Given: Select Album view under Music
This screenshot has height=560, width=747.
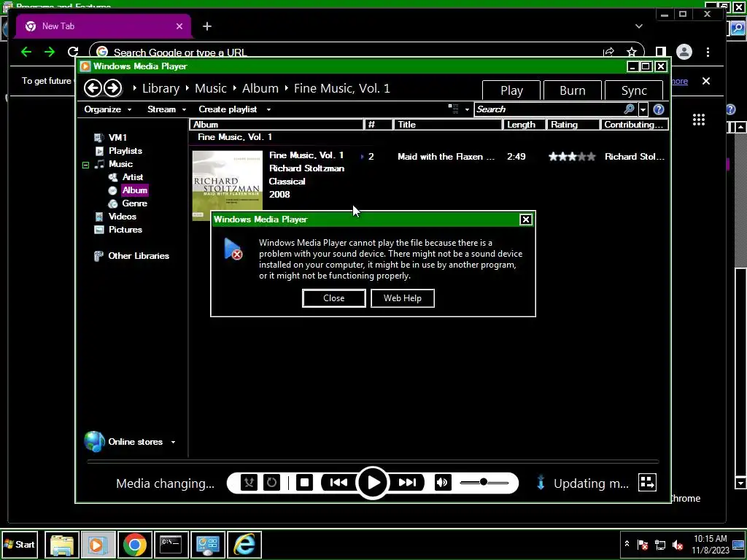Looking at the screenshot, I should coord(135,190).
